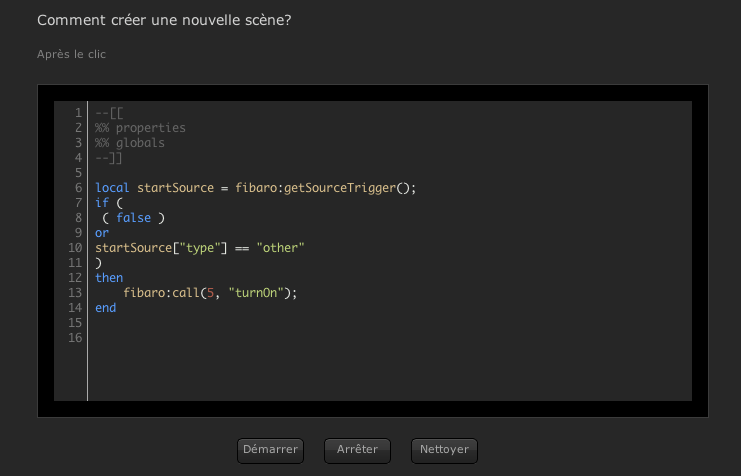741x476 pixels.
Task: Place cursor on the word "local"
Action: 112,188
